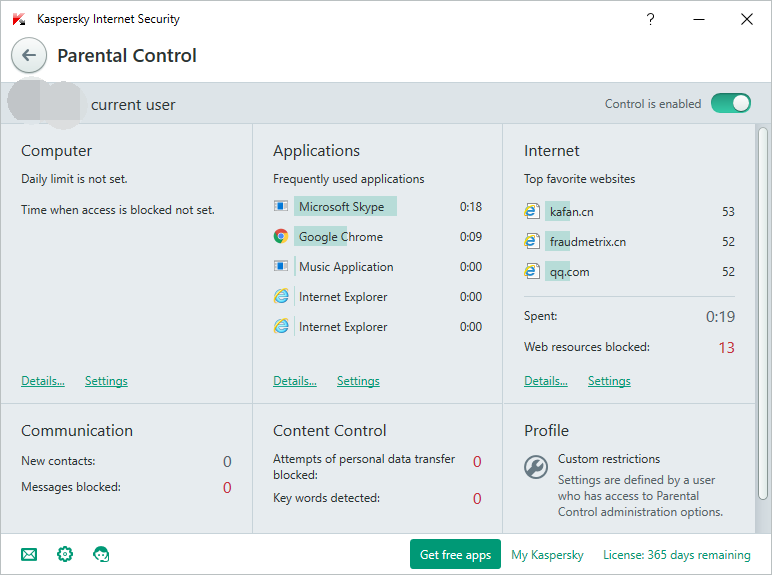Click the Communication section heading
The width and height of the screenshot is (772, 575).
[77, 431]
